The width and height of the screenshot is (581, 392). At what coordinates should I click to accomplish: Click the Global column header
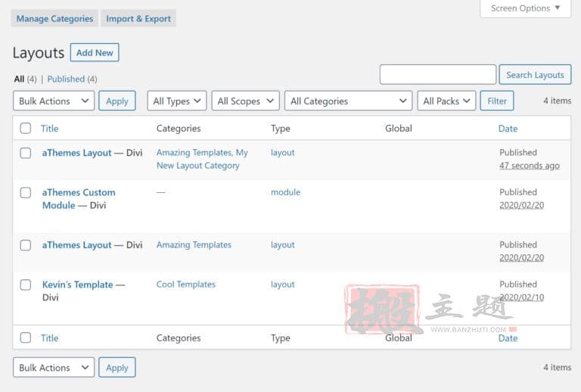click(399, 128)
